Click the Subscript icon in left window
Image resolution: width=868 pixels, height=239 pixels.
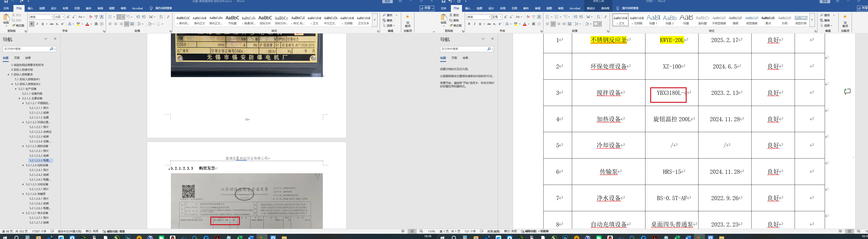click(57, 24)
